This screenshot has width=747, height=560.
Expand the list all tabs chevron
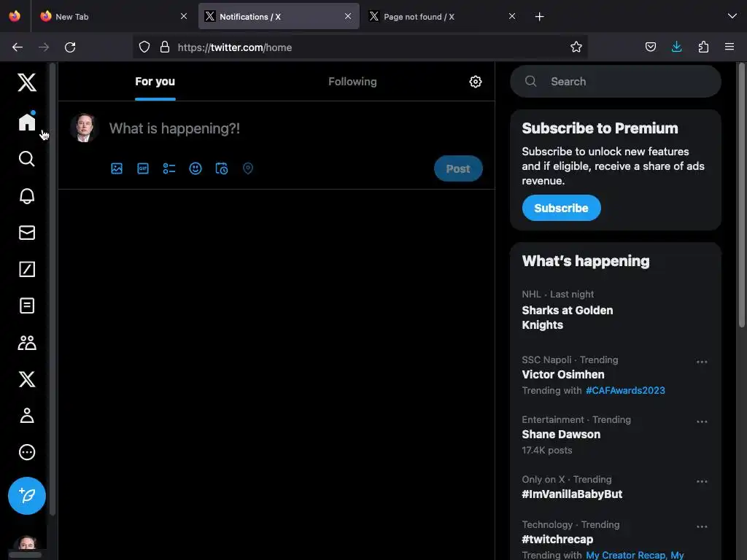[x=732, y=16]
